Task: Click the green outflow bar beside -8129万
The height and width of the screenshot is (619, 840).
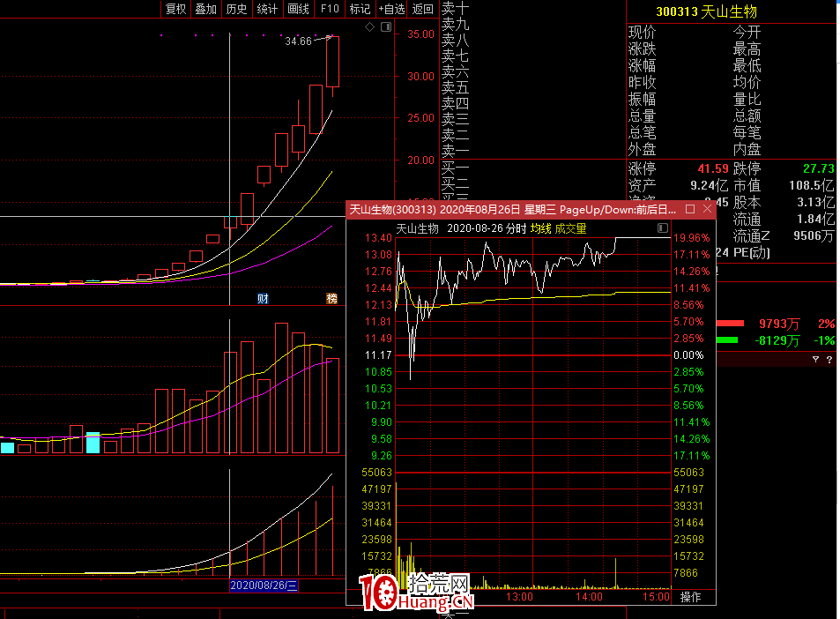Action: 727,339
